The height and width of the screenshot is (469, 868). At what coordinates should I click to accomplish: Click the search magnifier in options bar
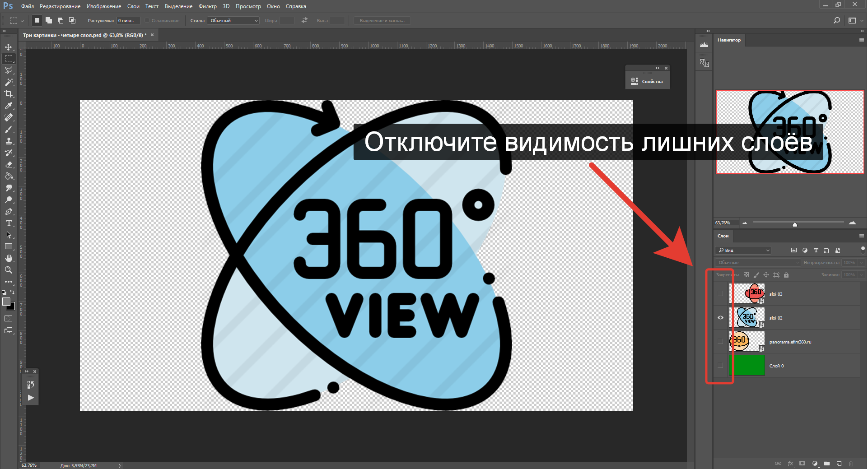(836, 20)
